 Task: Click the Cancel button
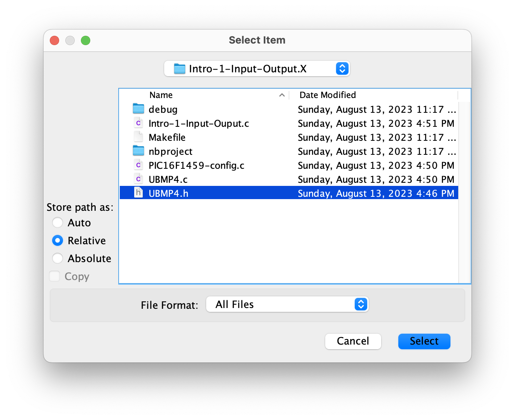click(x=353, y=341)
